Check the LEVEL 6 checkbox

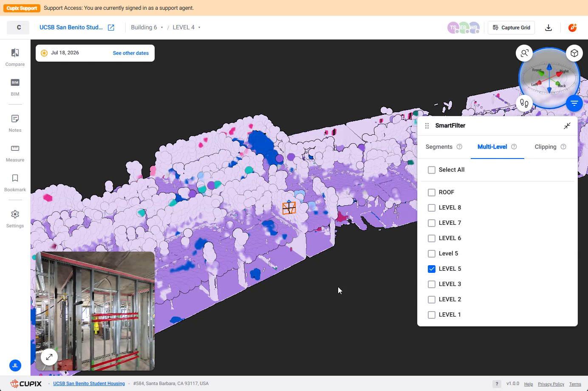(432, 238)
